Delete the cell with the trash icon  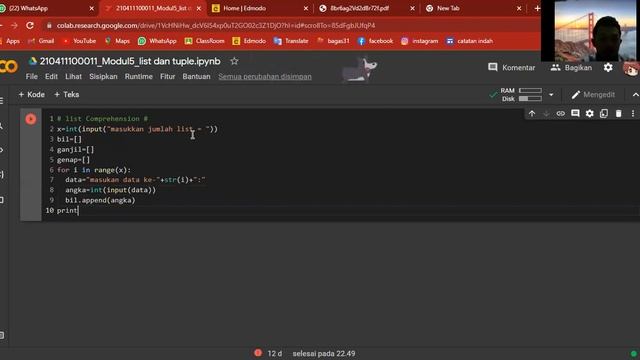618,113
